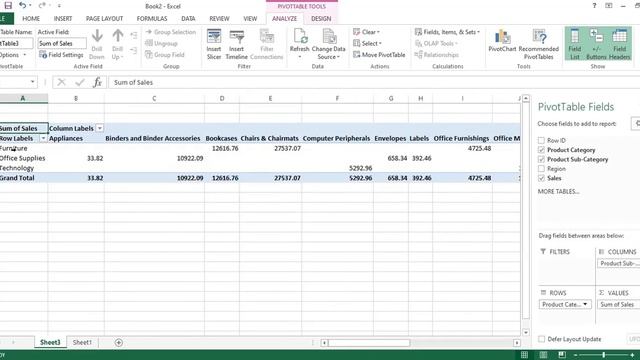Click the insert function fx icon

tap(97, 82)
